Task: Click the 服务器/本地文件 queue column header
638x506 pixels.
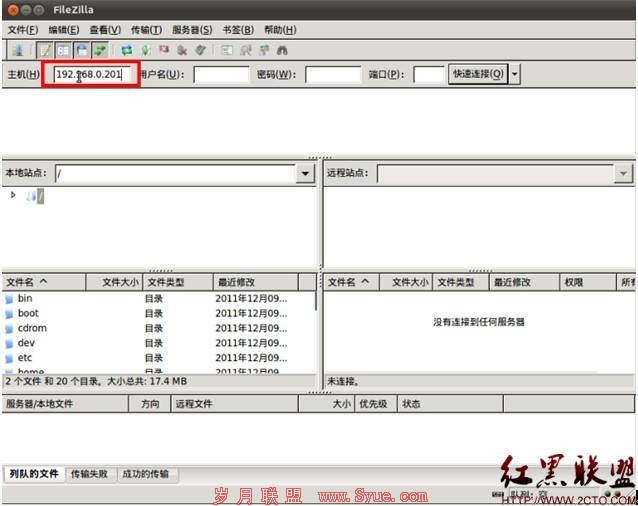Action: coord(65,404)
